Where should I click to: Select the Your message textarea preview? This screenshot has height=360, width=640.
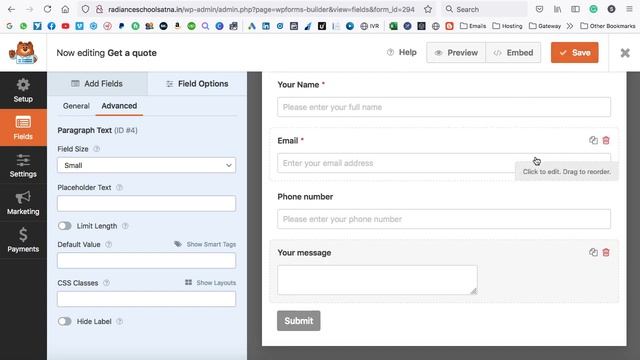click(x=377, y=280)
